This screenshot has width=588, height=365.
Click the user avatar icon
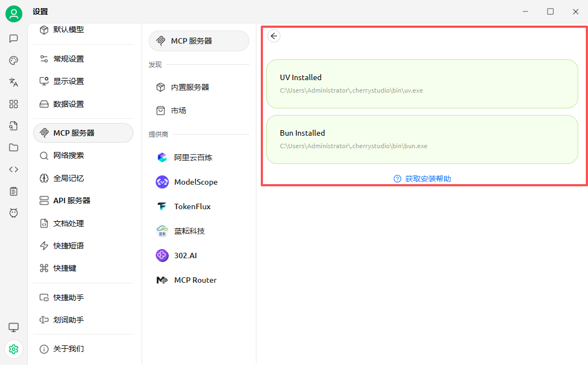(14, 14)
